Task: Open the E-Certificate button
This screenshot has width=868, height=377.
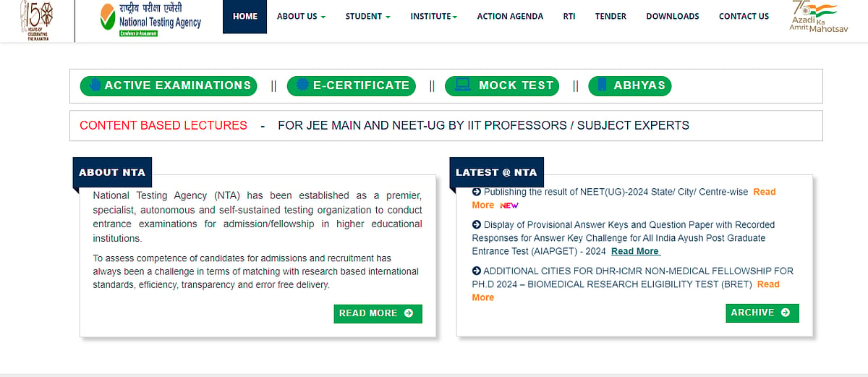Action: click(x=352, y=85)
